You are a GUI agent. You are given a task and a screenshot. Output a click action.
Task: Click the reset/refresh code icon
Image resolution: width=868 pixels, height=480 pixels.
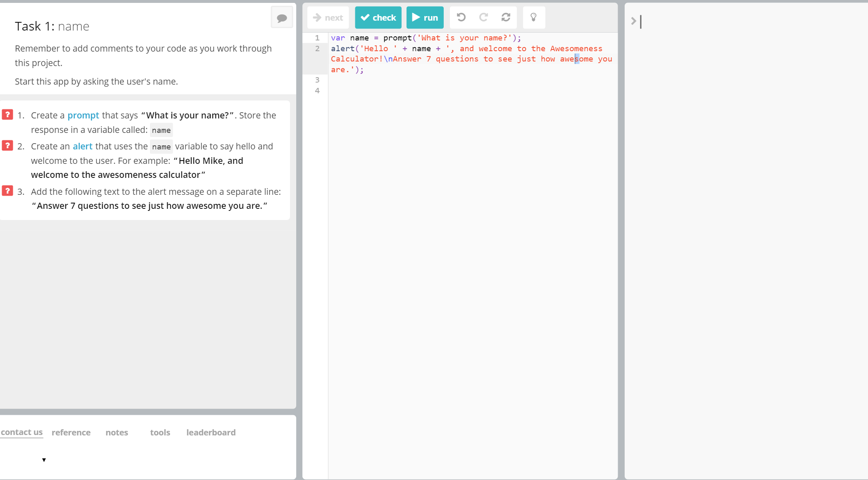[x=506, y=17]
